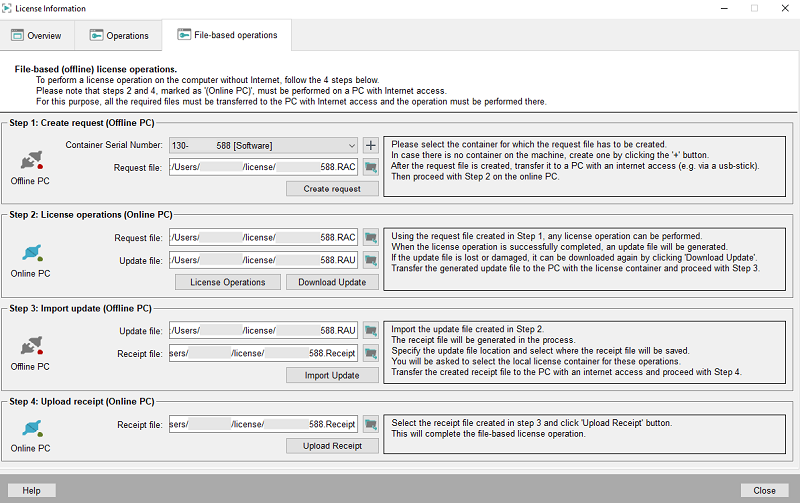The height and width of the screenshot is (503, 800).
Task: Click the Step 1 Request file field
Action: pos(263,167)
